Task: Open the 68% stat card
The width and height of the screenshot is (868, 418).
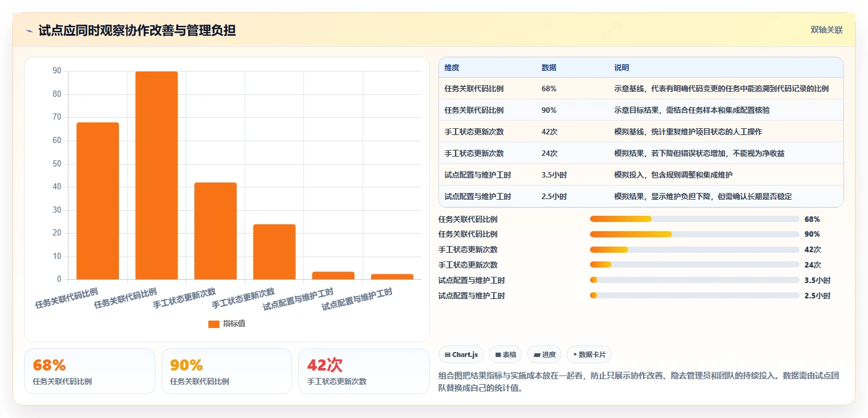Action: 89,371
